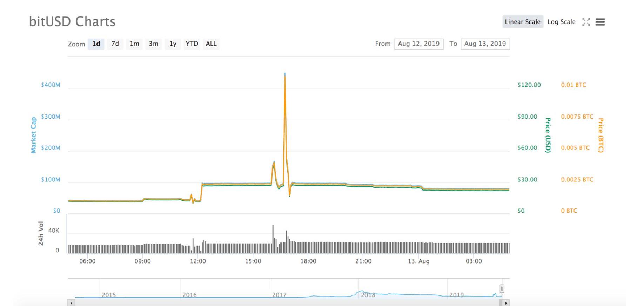Image resolution: width=644 pixels, height=306 pixels.
Task: Open the chart hamburger menu
Action: [600, 22]
